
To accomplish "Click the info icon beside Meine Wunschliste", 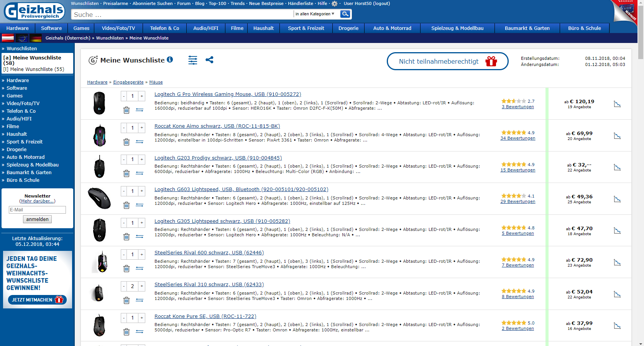I will 170,59.
